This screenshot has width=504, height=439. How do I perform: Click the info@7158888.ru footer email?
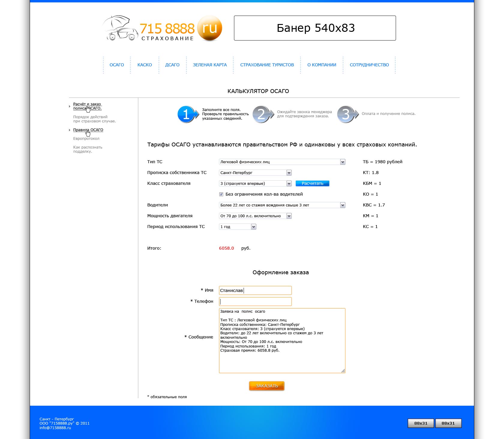55,428
